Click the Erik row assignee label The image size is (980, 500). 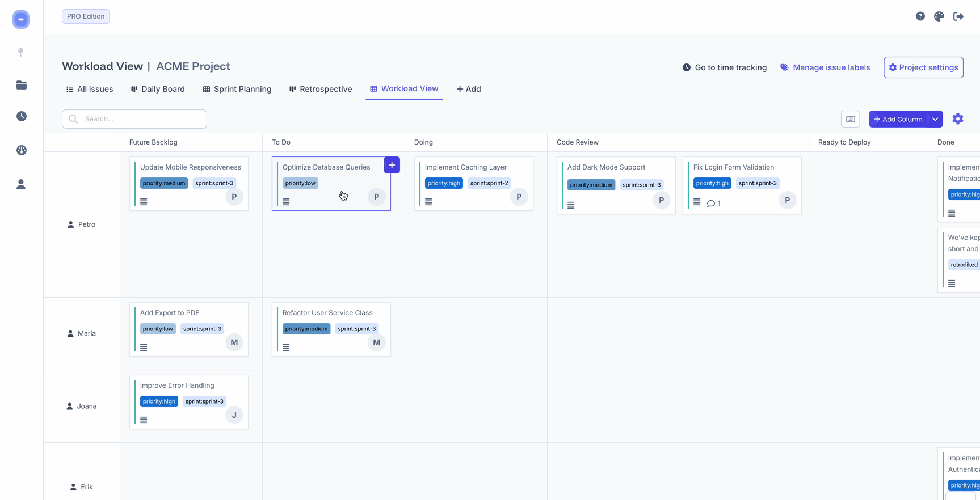82,486
